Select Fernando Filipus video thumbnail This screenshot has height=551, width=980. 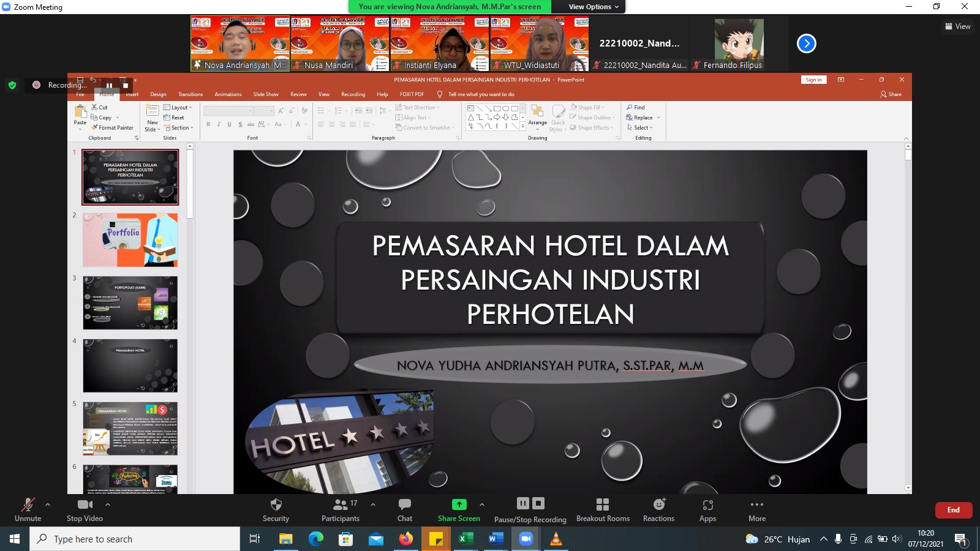coord(739,43)
